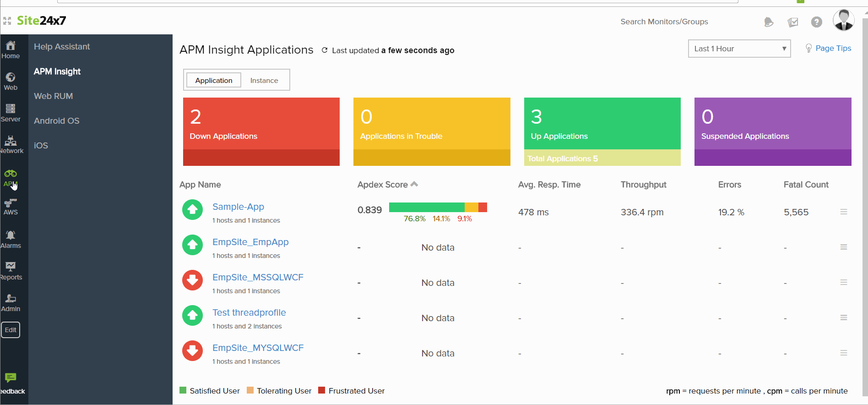Image resolution: width=868 pixels, height=405 pixels.
Task: Open the hamburger menu for Sample-App row
Action: click(843, 212)
